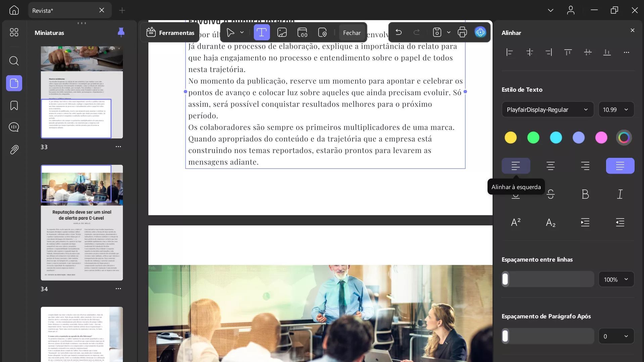Select page 34 thumbnail

pyautogui.click(x=82, y=222)
